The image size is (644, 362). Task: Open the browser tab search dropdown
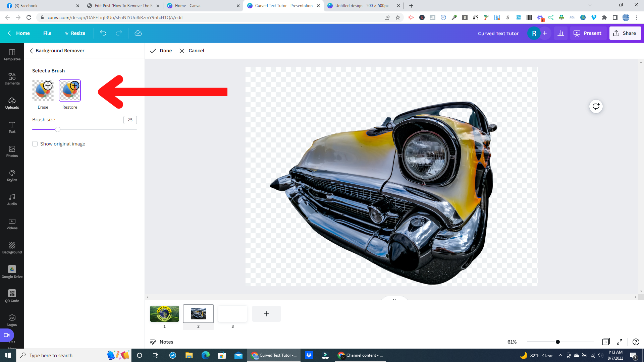click(590, 5)
